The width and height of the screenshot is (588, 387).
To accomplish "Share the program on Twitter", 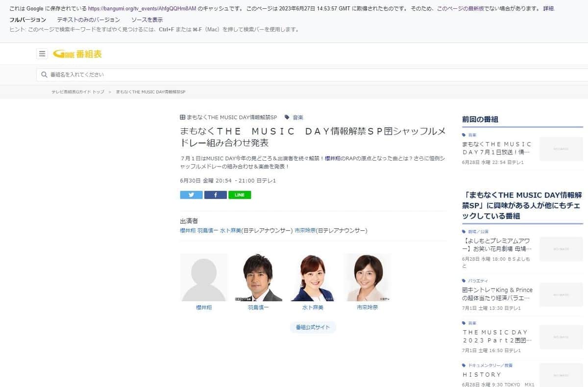I will click(x=191, y=194).
